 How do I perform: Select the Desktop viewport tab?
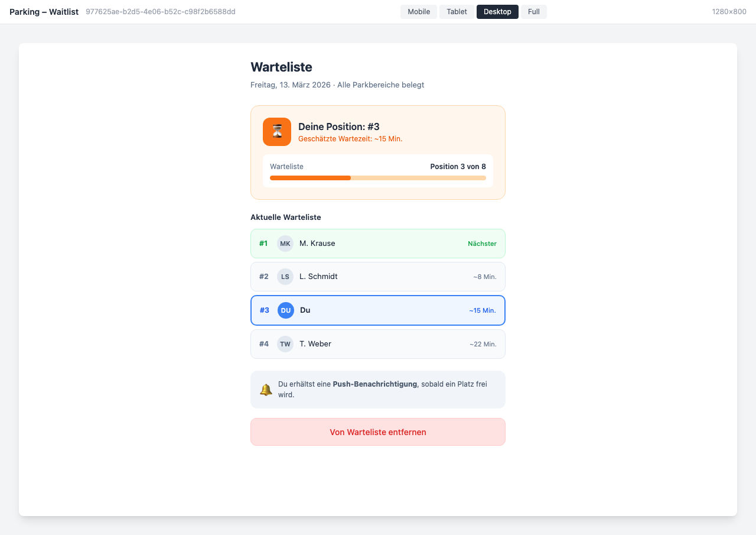pyautogui.click(x=497, y=11)
